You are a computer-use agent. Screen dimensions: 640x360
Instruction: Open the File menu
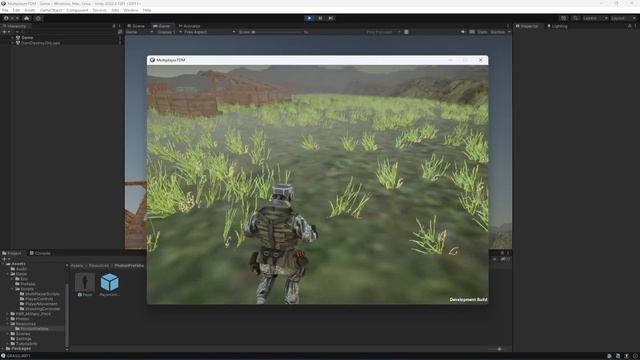tap(5, 10)
